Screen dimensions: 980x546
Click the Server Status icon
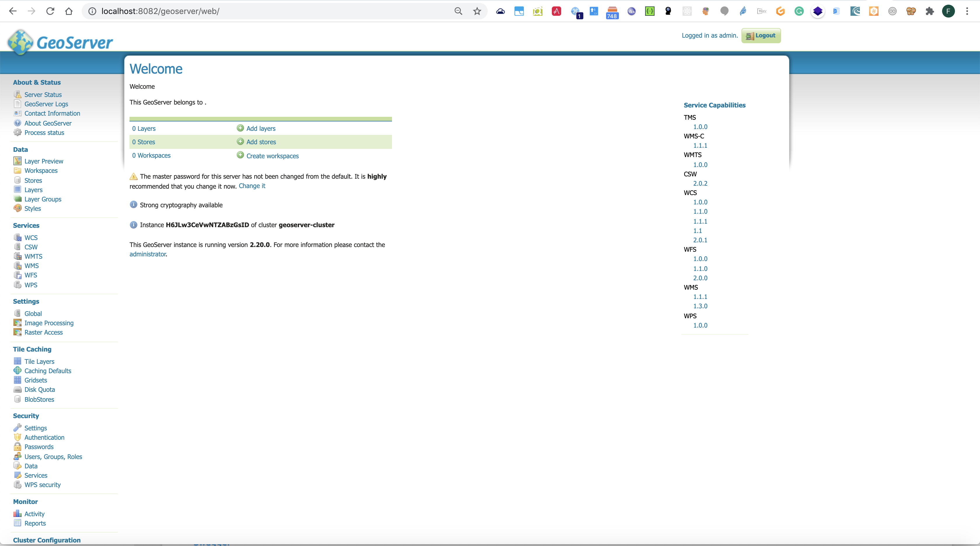[x=17, y=94]
